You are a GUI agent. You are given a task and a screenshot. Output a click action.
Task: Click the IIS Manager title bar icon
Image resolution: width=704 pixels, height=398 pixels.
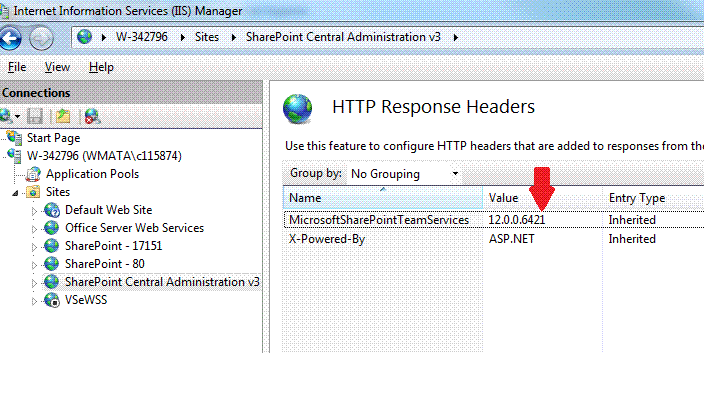[4, 11]
